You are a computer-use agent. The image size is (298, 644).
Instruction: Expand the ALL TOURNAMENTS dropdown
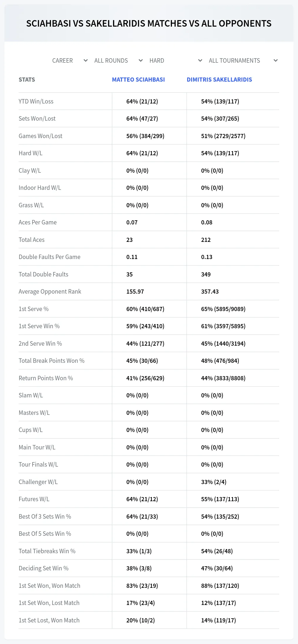tap(243, 61)
